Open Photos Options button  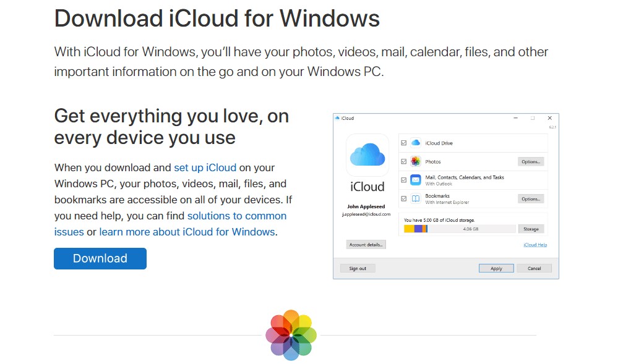click(x=531, y=161)
